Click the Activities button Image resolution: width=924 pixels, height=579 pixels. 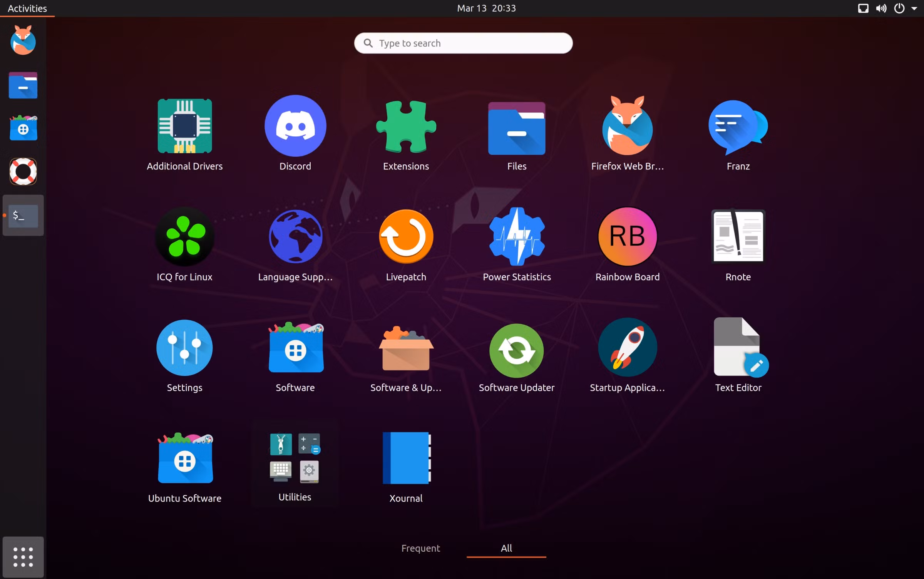coord(27,8)
